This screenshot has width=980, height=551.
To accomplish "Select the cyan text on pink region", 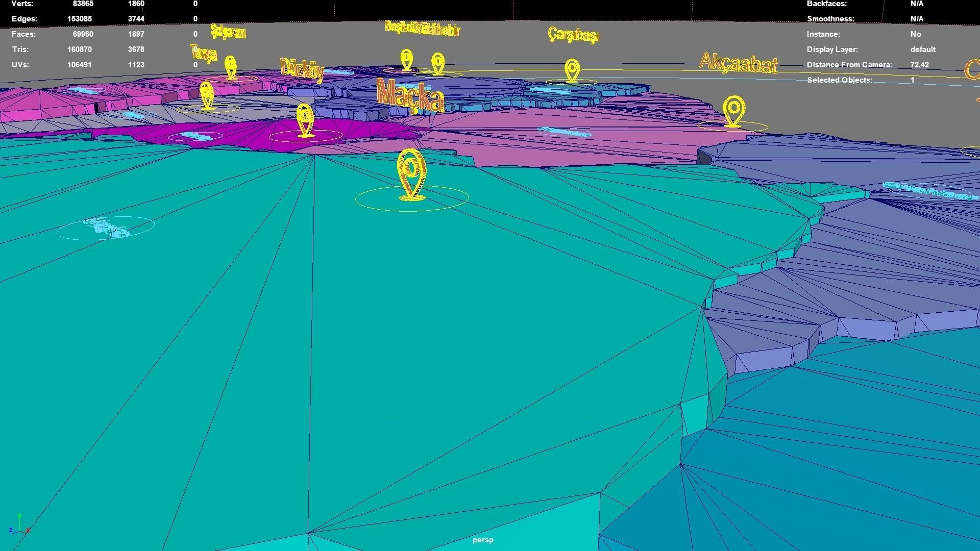I will 564,133.
